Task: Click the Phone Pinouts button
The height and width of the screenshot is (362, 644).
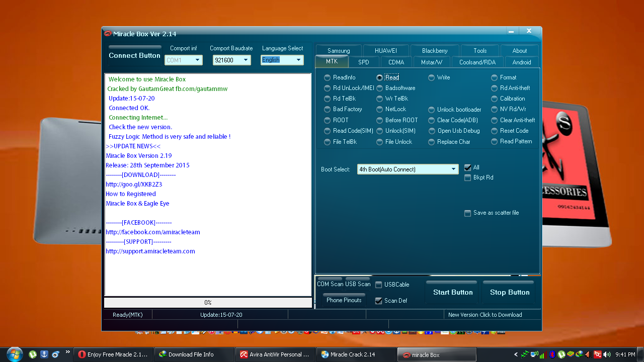Action: [344, 300]
